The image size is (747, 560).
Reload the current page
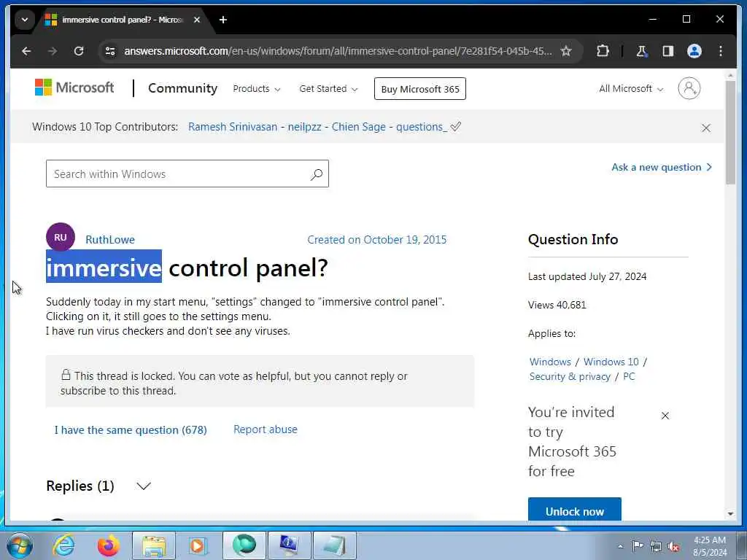pyautogui.click(x=79, y=51)
